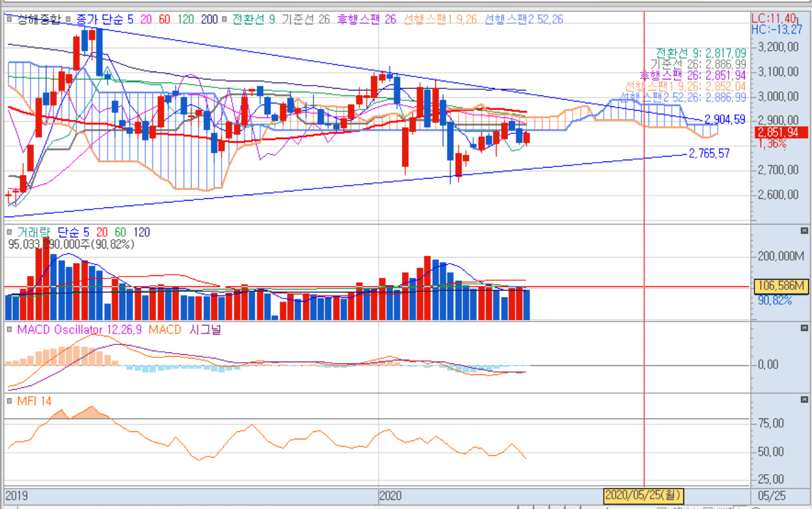The image size is (812, 509).
Task: Click the 기준선 26: 2,886.99 value readout
Action: [698, 64]
